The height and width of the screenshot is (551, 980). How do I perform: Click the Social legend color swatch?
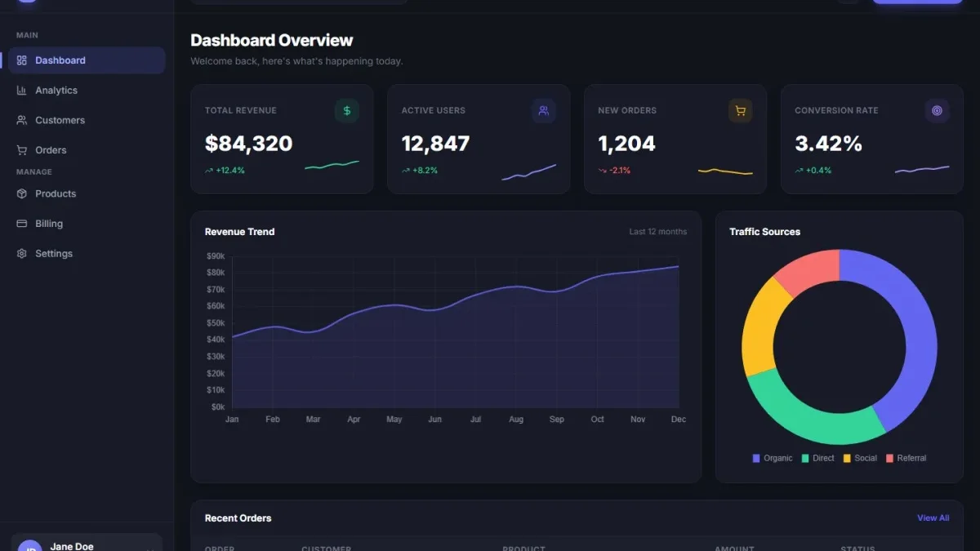[847, 459]
